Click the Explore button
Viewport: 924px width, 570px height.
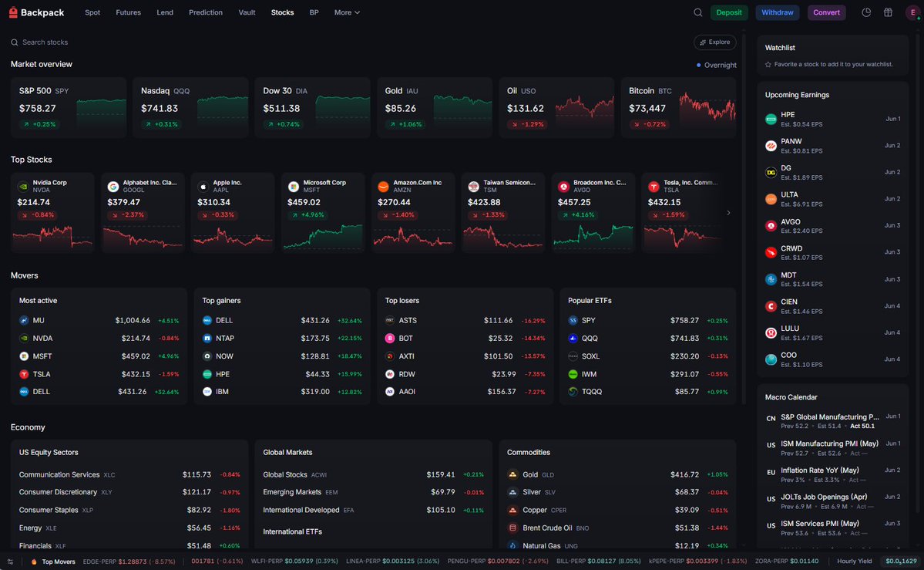(x=715, y=42)
